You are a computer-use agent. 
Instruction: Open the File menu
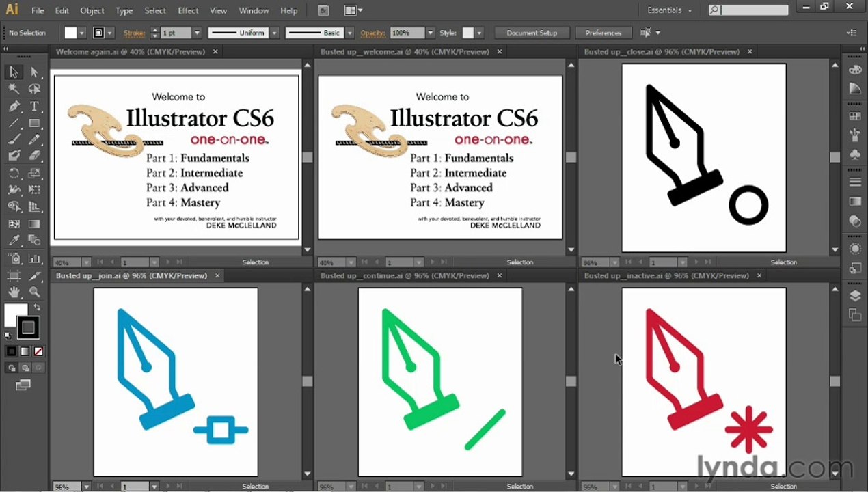coord(38,10)
